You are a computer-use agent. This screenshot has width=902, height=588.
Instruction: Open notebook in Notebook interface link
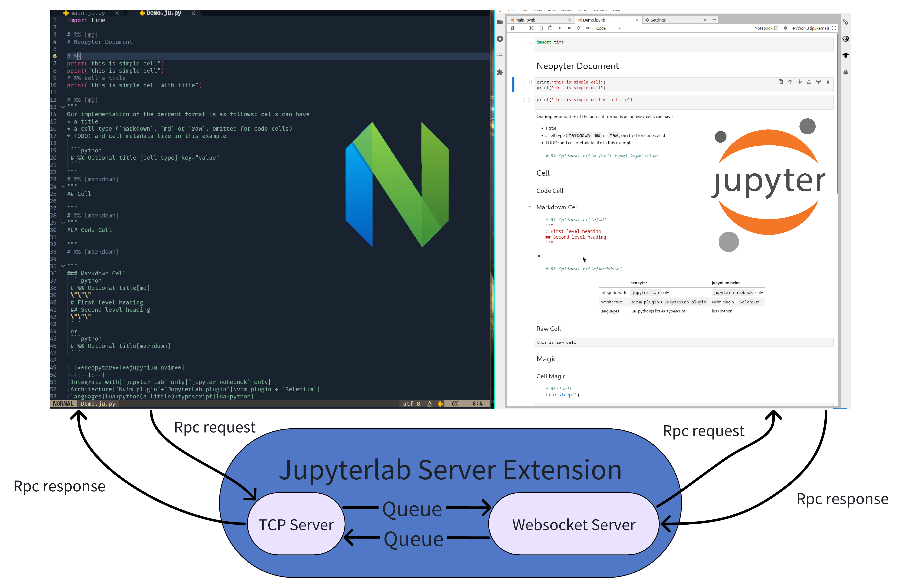click(766, 28)
